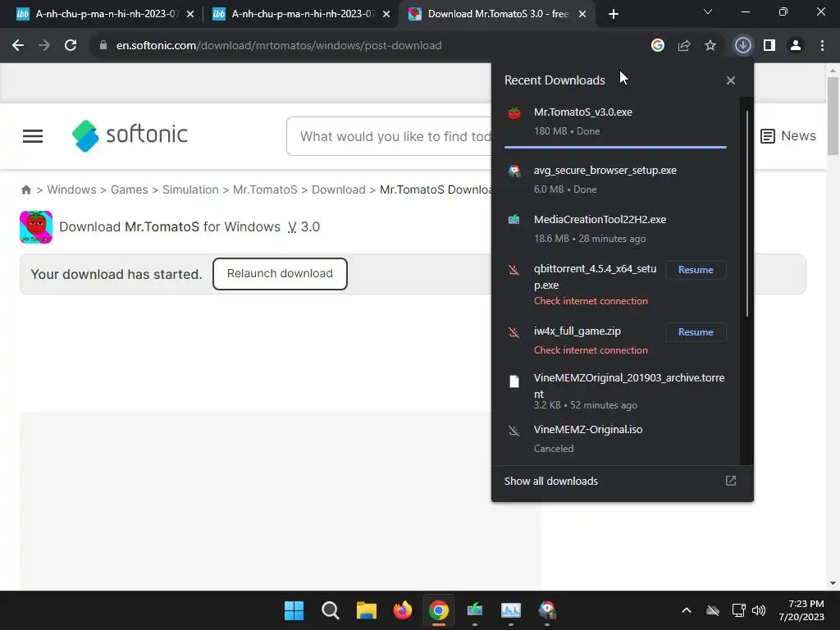Click the home breadcrumb icon
The width and height of the screenshot is (840, 630).
pyautogui.click(x=25, y=189)
